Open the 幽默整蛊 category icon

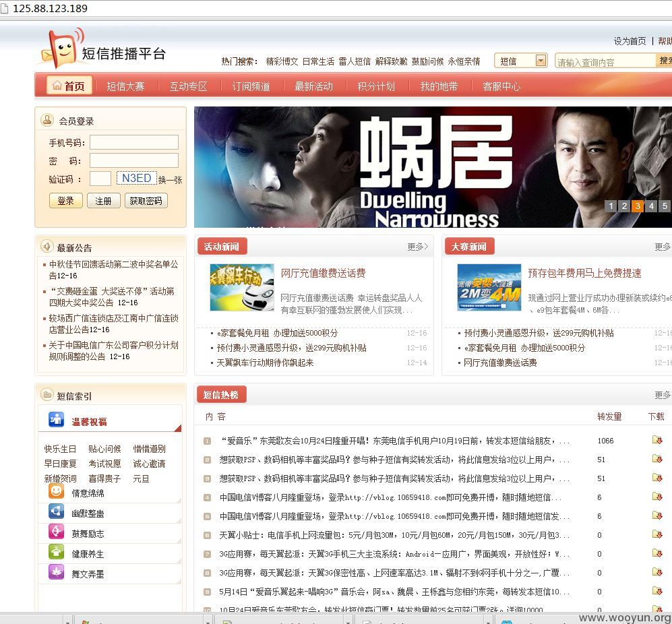pos(56,511)
